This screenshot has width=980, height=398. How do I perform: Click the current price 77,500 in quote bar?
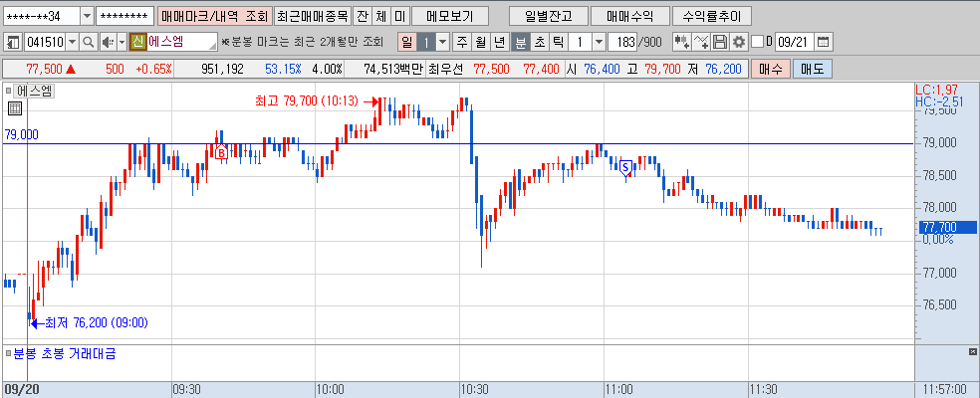point(45,69)
